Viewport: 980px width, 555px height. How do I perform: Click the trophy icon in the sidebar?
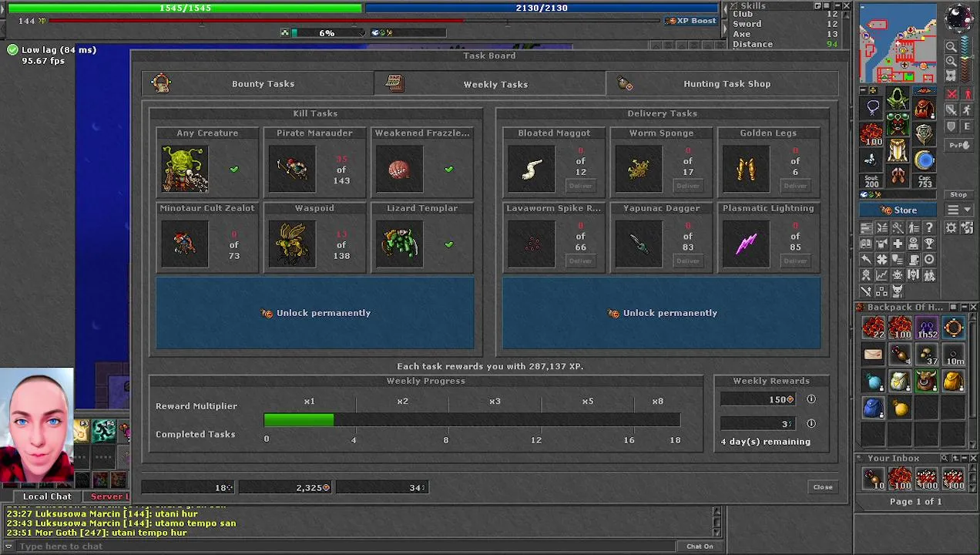(x=930, y=244)
